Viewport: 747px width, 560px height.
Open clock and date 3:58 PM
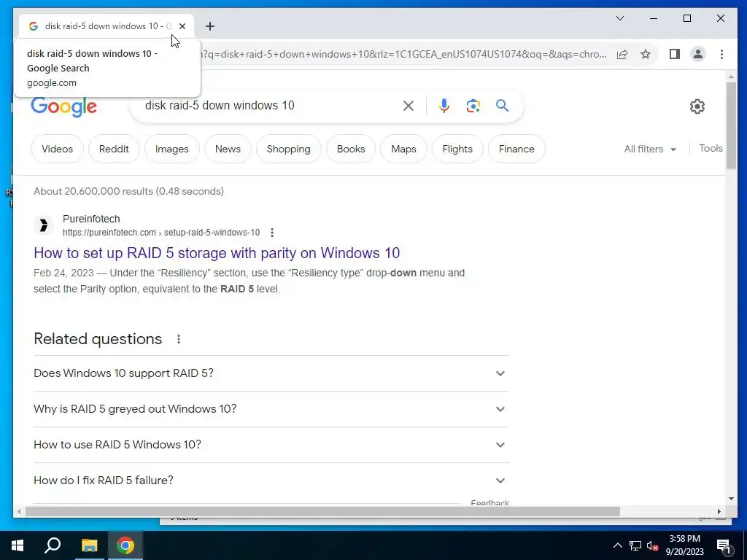click(684, 545)
